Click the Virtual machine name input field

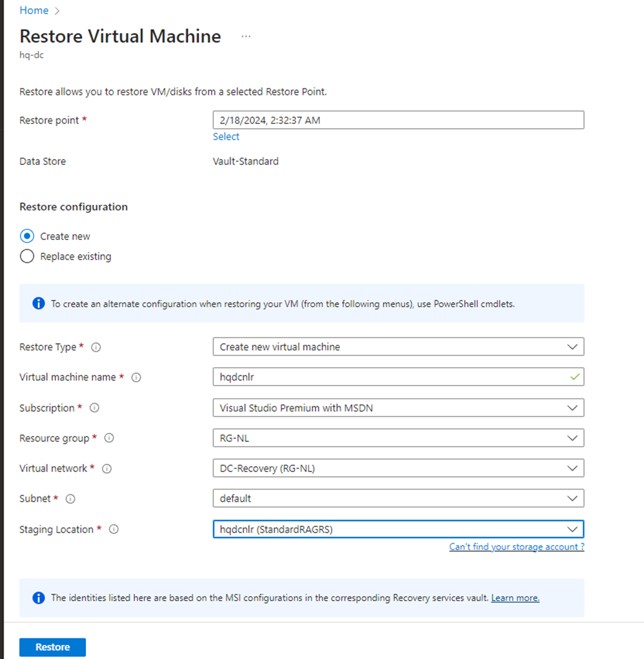tap(391, 377)
